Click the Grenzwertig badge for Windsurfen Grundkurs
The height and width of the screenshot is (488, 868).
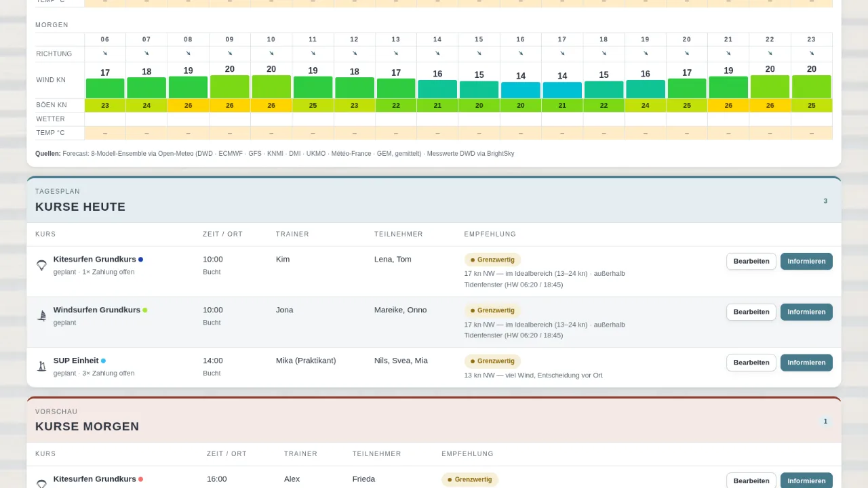[492, 310]
